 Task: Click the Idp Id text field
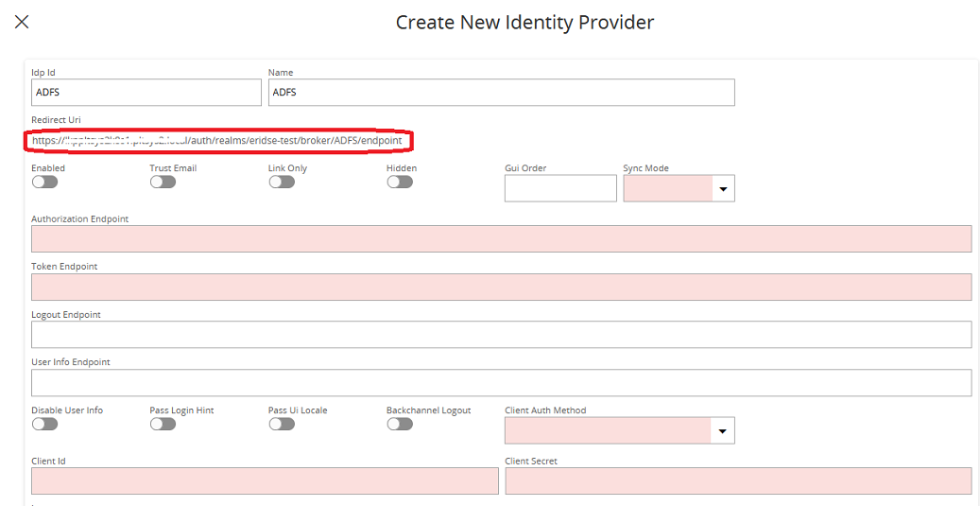[x=146, y=93]
